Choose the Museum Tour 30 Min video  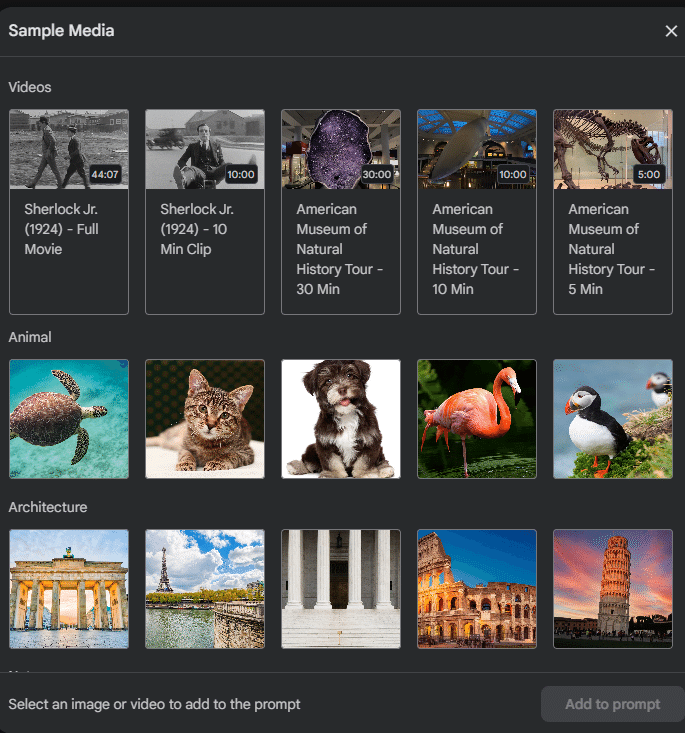point(341,212)
